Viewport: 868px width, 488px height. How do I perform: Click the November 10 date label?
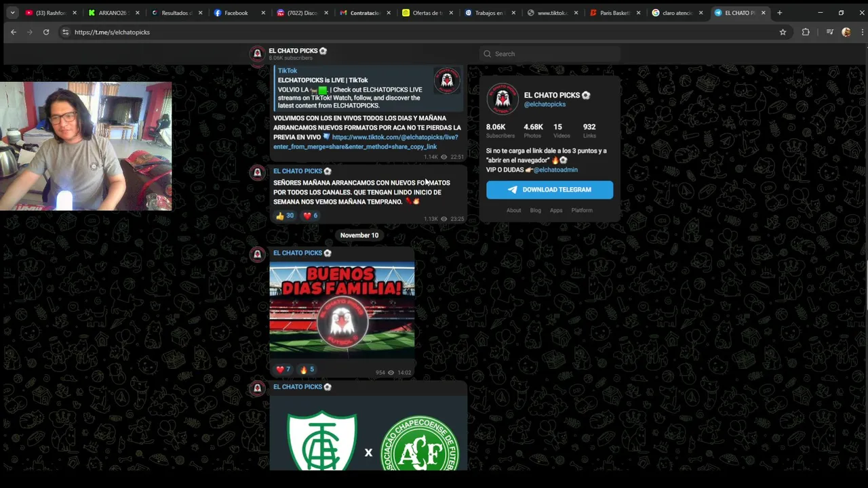click(359, 235)
